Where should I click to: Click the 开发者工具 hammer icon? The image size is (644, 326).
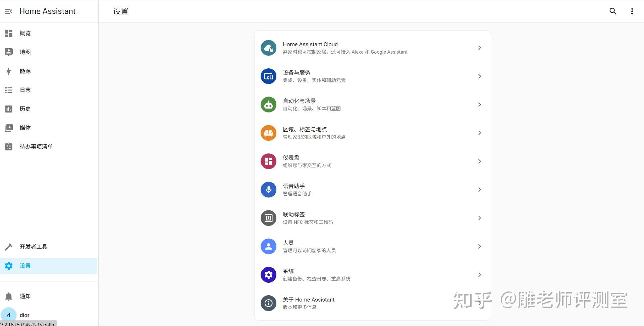point(9,247)
